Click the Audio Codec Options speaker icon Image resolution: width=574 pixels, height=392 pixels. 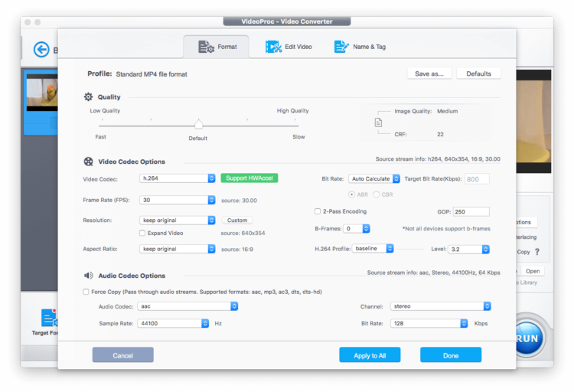click(89, 276)
